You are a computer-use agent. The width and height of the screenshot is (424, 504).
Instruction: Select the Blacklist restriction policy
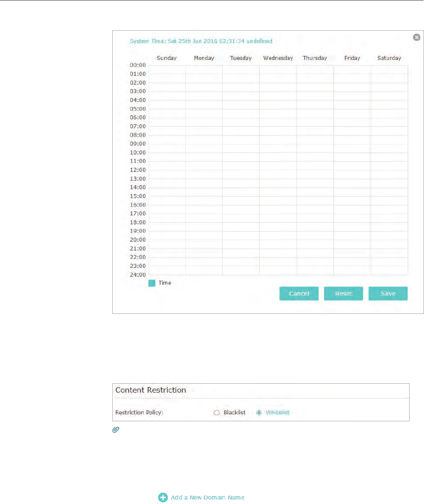[217, 412]
